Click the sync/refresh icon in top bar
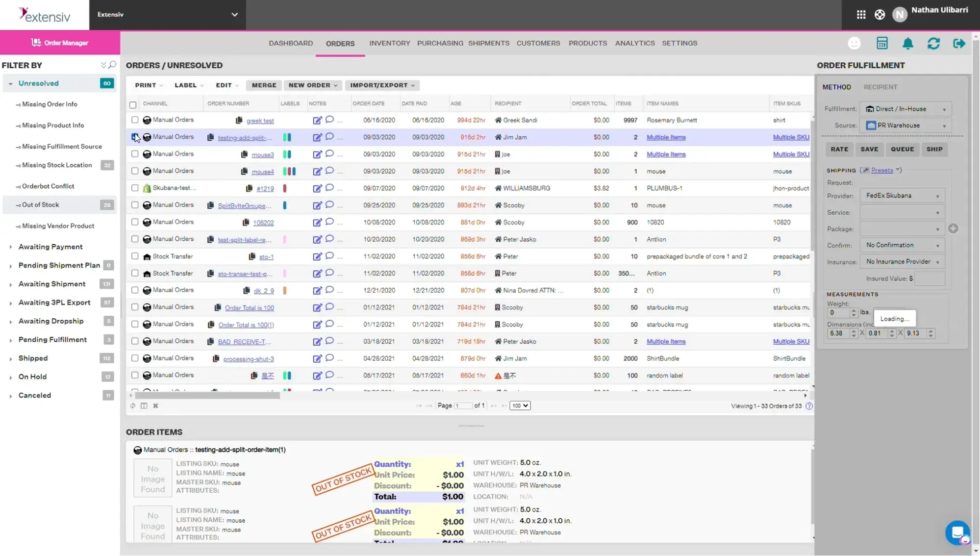 pos(933,43)
